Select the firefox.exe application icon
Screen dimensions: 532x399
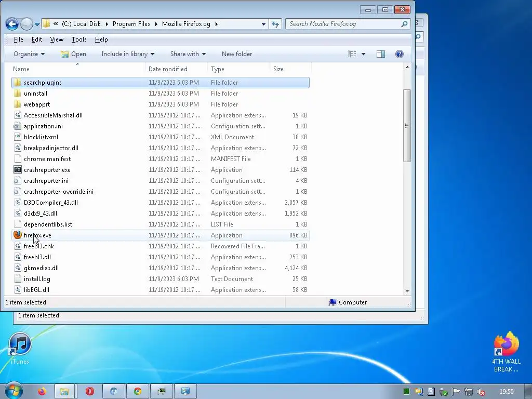click(17, 235)
